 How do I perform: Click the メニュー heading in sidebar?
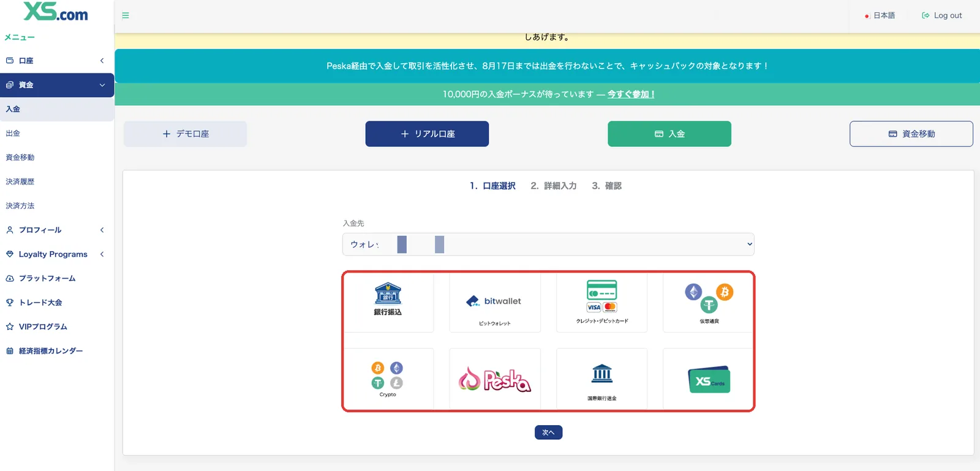(x=20, y=37)
